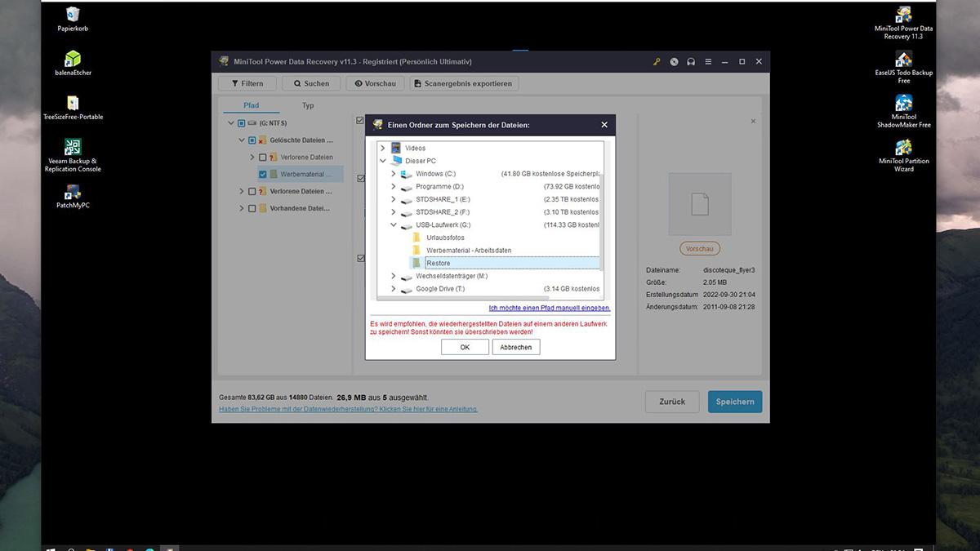Image resolution: width=980 pixels, height=551 pixels.
Task: Select the Videos entry in the dialog
Action: pos(415,148)
